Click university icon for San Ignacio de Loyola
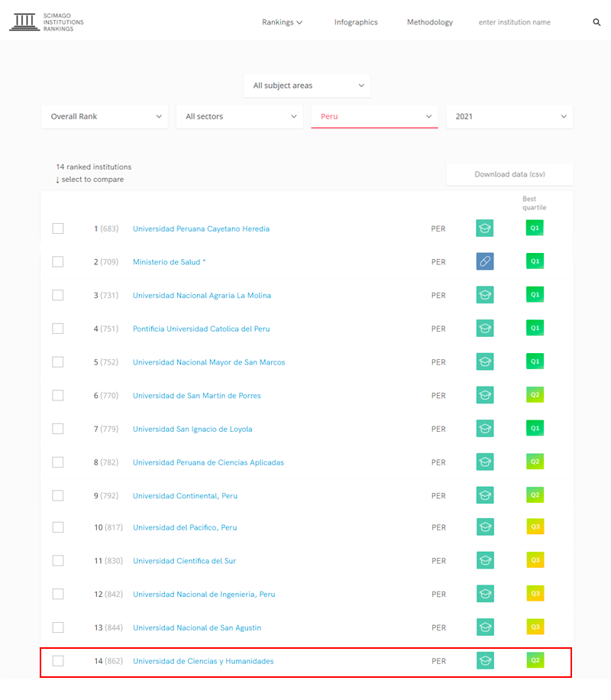This screenshot has width=611, height=700. [x=485, y=429]
